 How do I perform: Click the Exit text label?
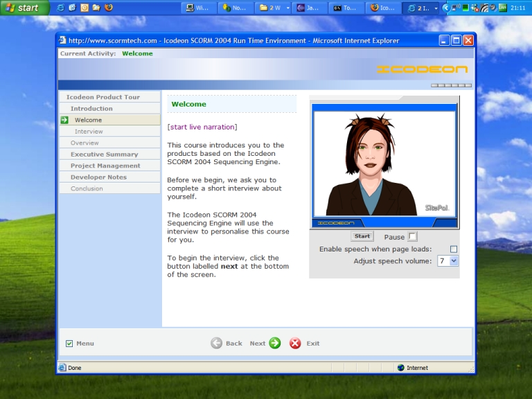[313, 344]
